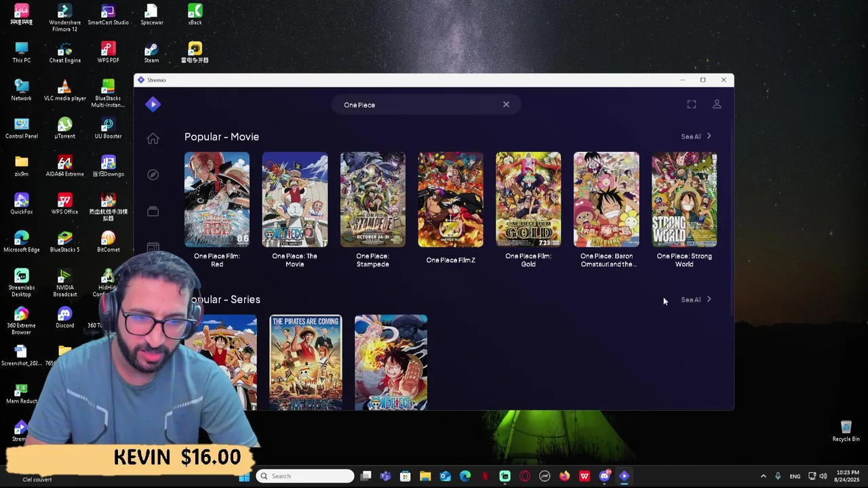Open the Discover compass icon in sidebar
Viewport: 868px width, 488px height.
coord(153,175)
